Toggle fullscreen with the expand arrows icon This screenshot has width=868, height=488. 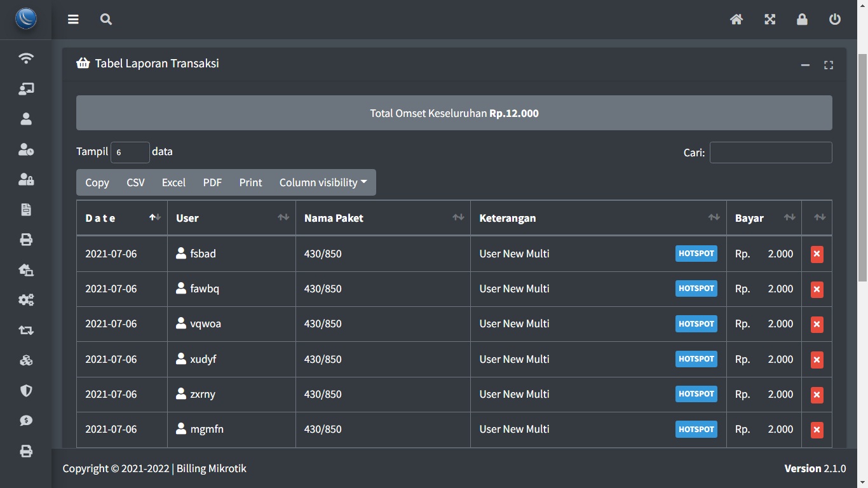point(770,19)
